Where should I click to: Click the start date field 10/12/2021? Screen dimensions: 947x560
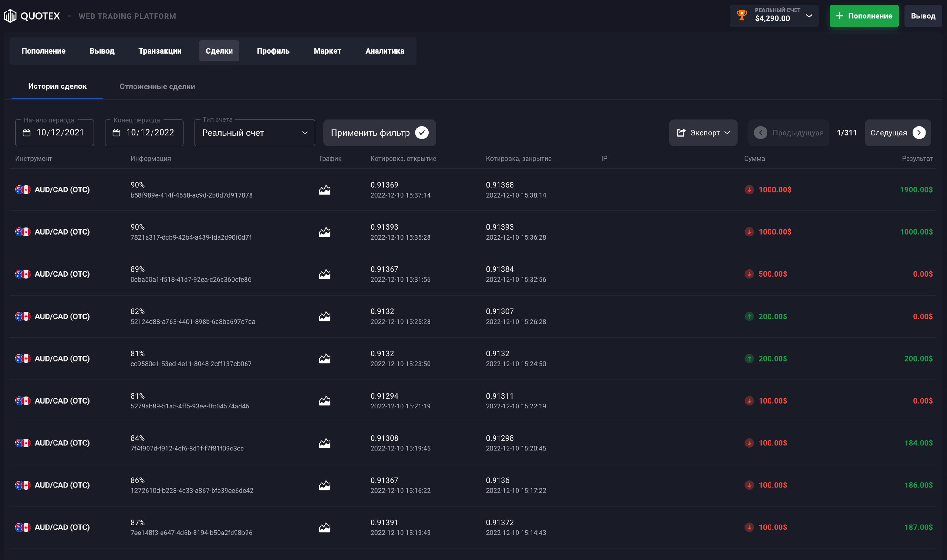(55, 132)
